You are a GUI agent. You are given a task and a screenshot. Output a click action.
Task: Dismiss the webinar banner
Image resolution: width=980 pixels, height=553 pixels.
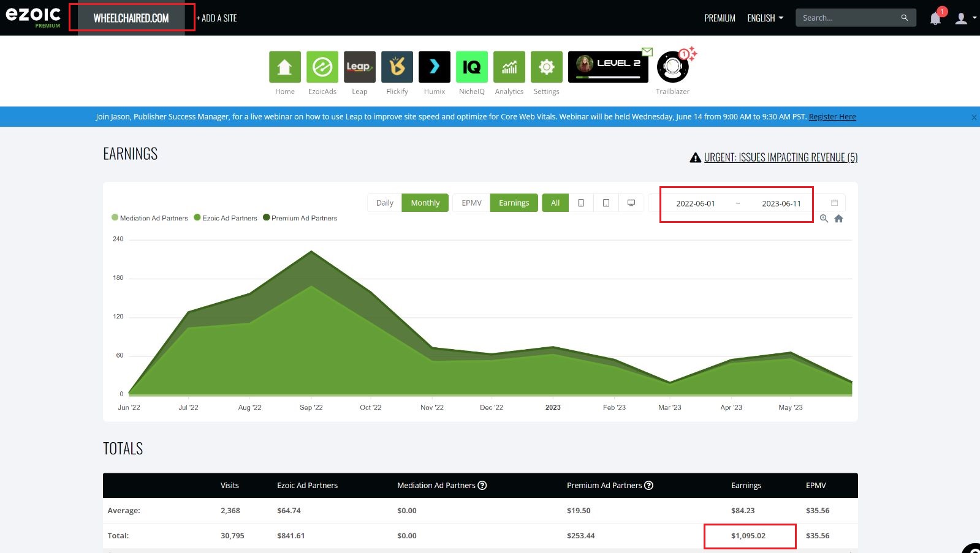974,117
